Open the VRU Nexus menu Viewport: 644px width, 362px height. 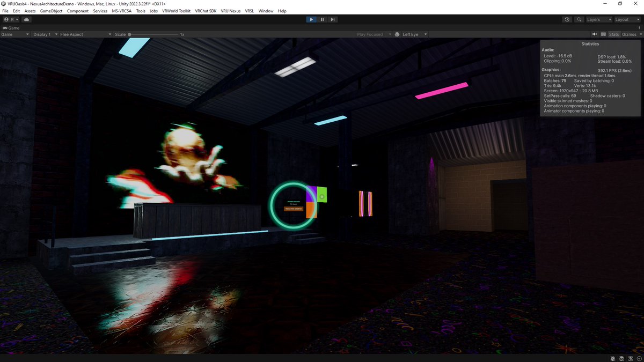pos(231,11)
